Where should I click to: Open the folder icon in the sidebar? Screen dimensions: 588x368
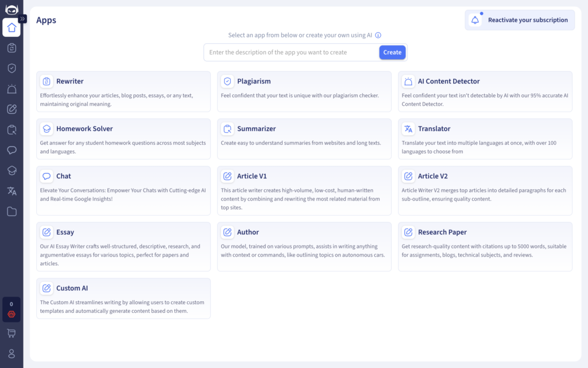[11, 212]
